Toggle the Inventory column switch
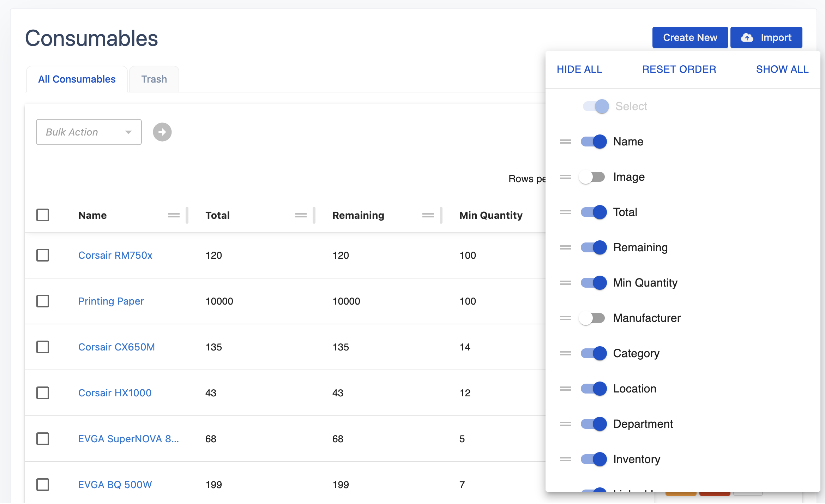This screenshot has height=504, width=825. pos(594,459)
